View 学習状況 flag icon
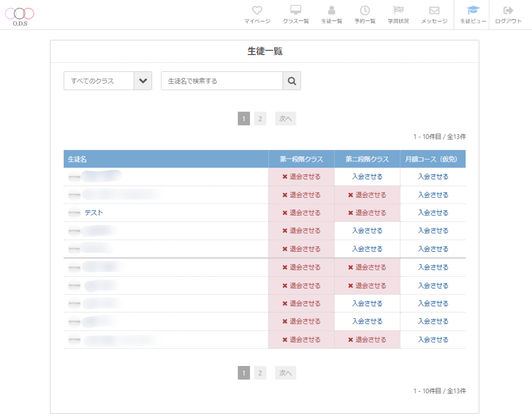 (398, 10)
